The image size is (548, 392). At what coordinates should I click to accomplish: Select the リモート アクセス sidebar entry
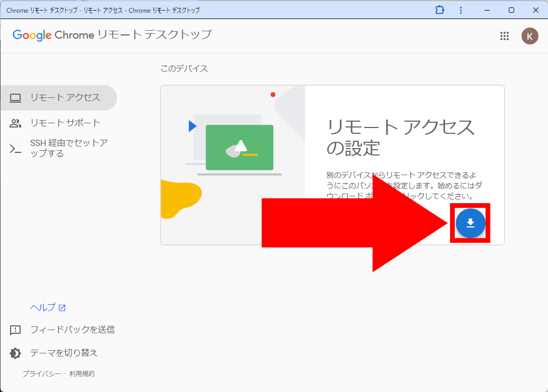click(x=59, y=98)
